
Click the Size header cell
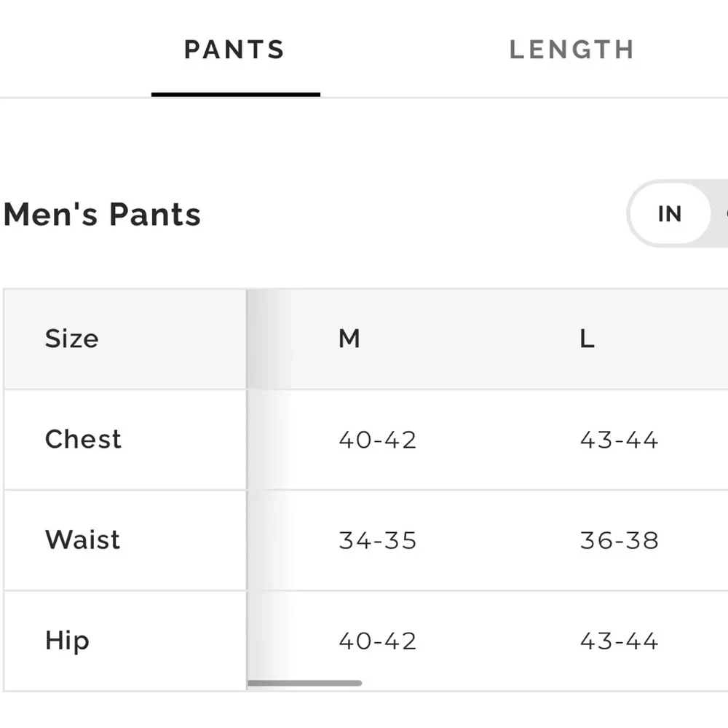tap(71, 339)
